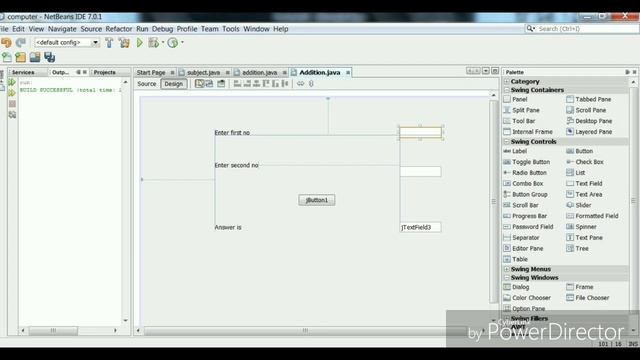This screenshot has width=640, height=360.
Task: Switch to Design view
Action: [173, 84]
